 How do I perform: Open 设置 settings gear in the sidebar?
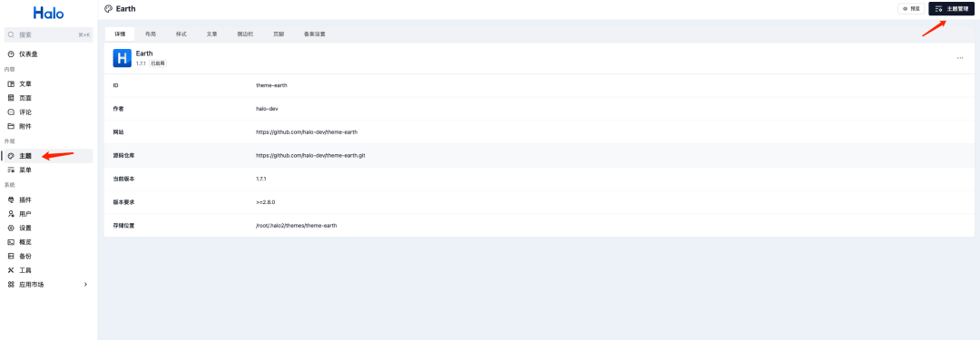click(x=11, y=228)
